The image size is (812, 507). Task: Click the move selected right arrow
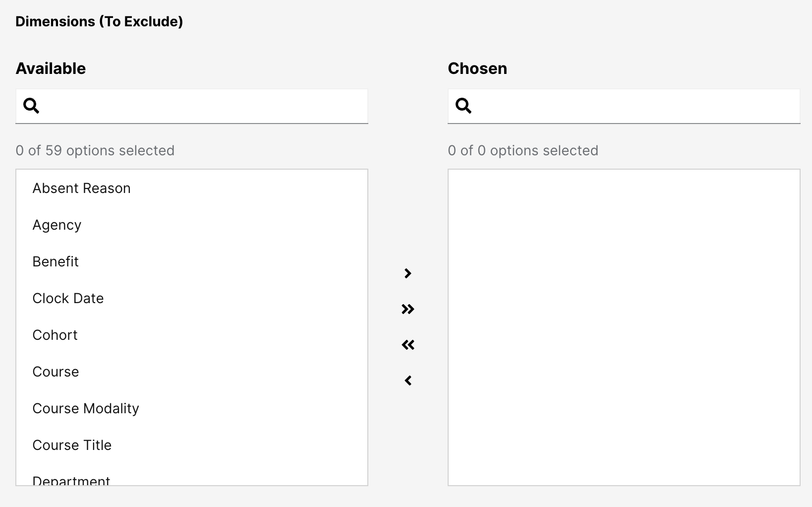[407, 273]
